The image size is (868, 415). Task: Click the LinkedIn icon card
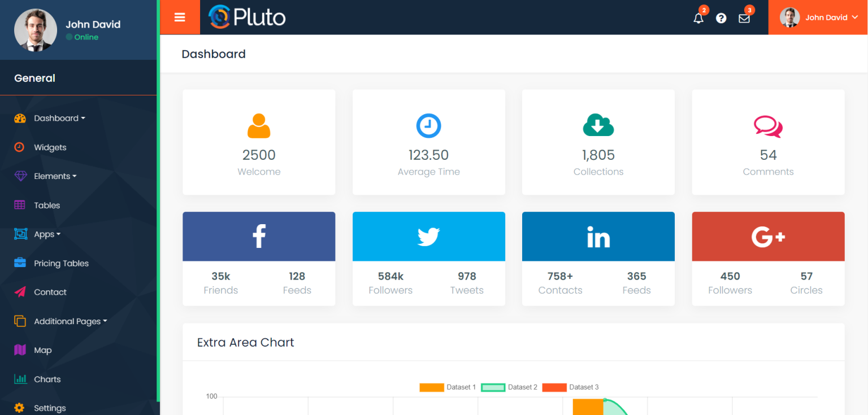(598, 236)
